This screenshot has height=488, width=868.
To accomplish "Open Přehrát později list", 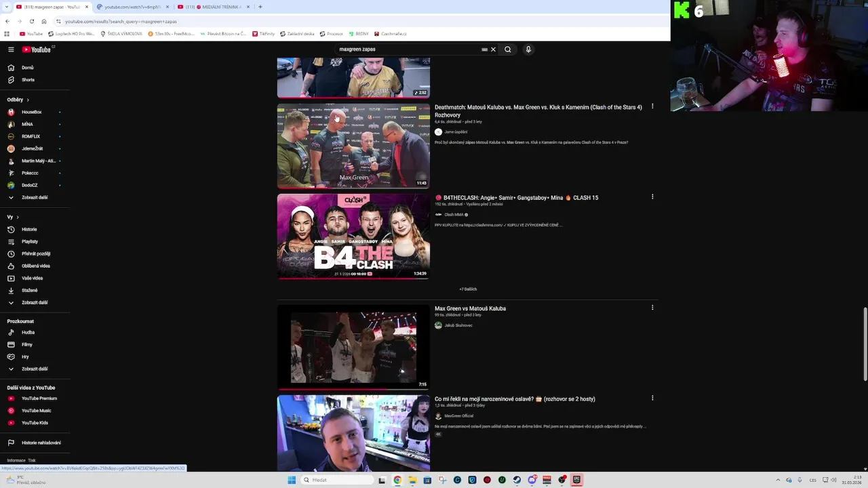I will (x=35, y=253).
